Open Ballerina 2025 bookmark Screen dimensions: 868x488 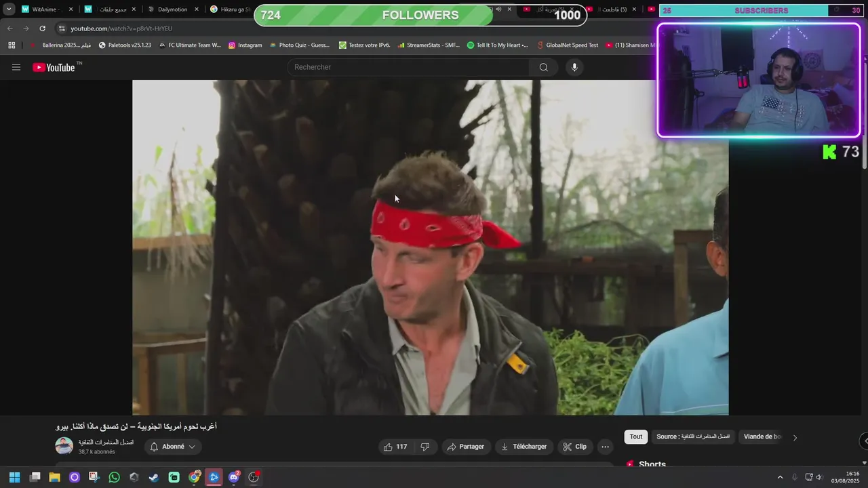tap(60, 45)
